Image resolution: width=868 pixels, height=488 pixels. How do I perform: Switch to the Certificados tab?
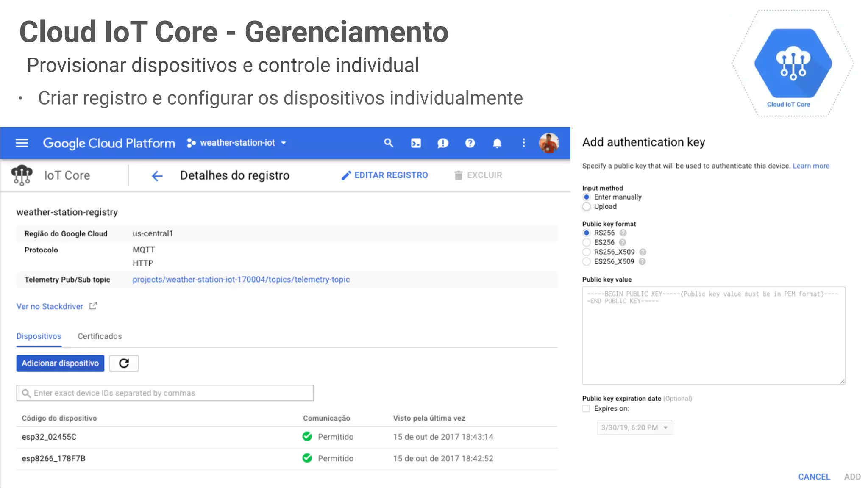[x=100, y=336]
